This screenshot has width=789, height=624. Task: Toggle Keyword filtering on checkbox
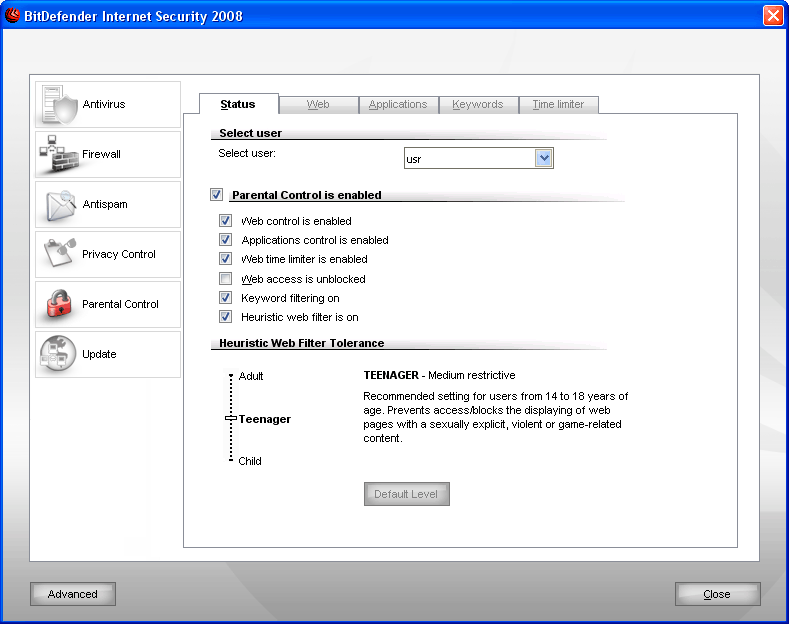pos(225,297)
